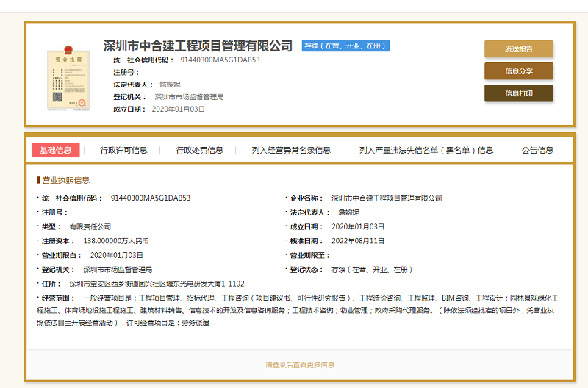Click the 住所 address ending 1-1102
The height and width of the screenshot is (388, 588).
(x=157, y=284)
